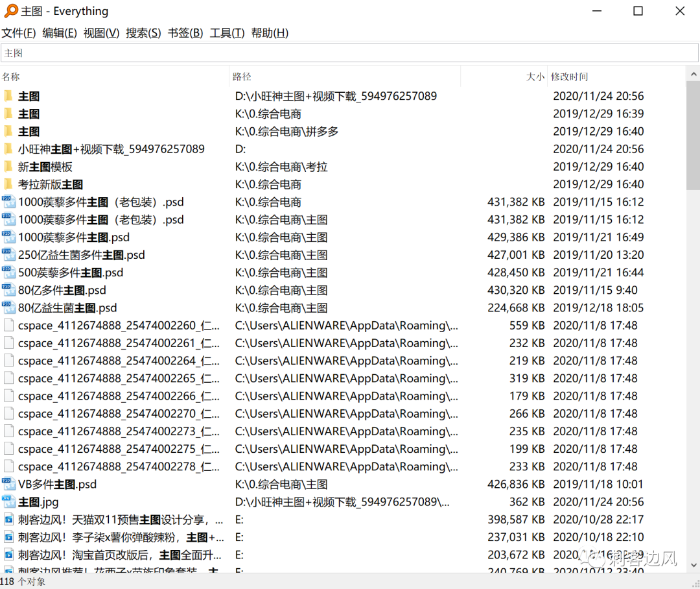The width and height of the screenshot is (700, 589).
Task: Open the 工具(T) menu
Action: click(227, 33)
